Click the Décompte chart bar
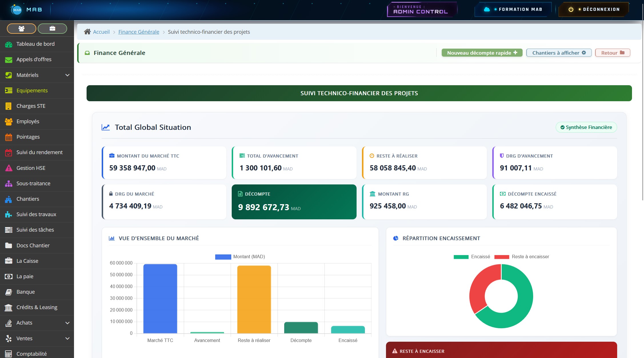The height and width of the screenshot is (358, 644). click(x=301, y=328)
